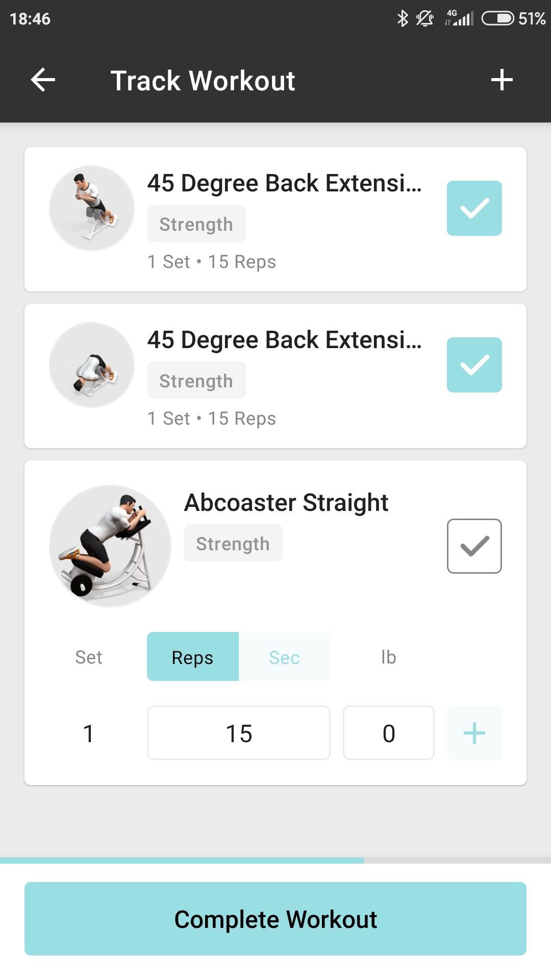Tap the battery indicator icon
Screen dimensions: 551x980
(497, 19)
